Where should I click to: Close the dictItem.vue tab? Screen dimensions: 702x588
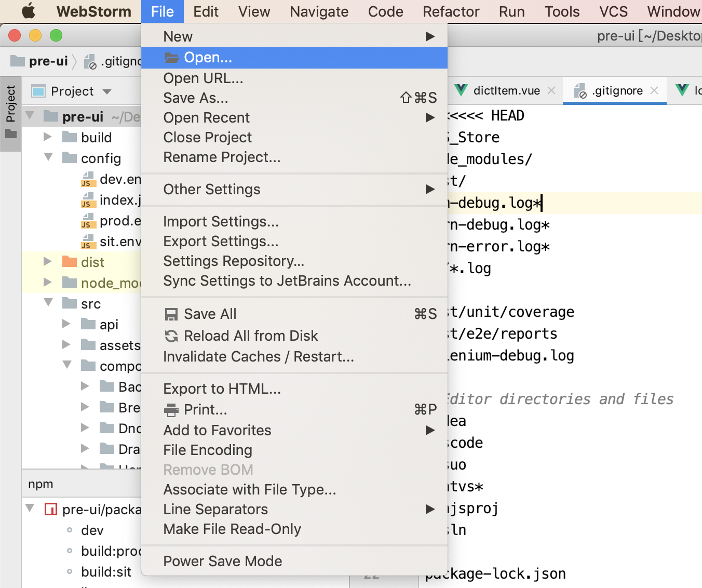(551, 91)
